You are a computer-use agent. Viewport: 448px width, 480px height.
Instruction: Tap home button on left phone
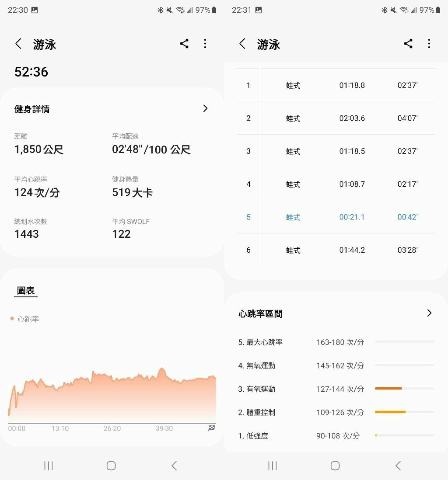[111, 466]
